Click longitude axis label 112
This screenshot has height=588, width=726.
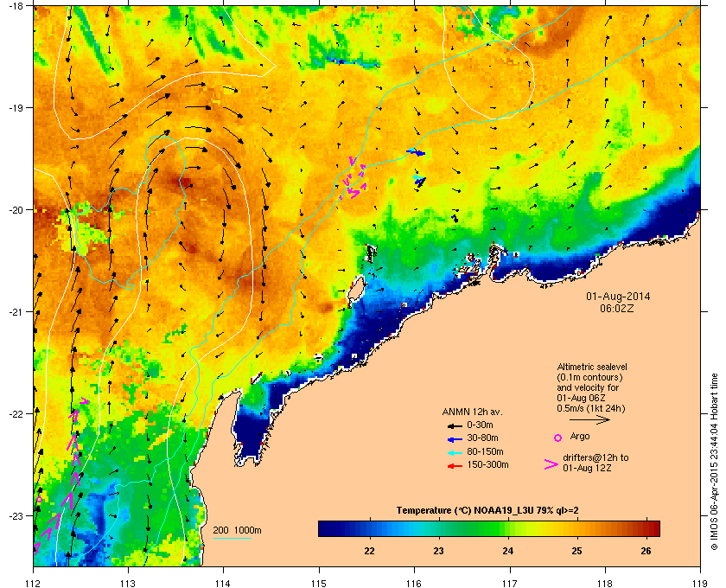pyautogui.click(x=34, y=584)
